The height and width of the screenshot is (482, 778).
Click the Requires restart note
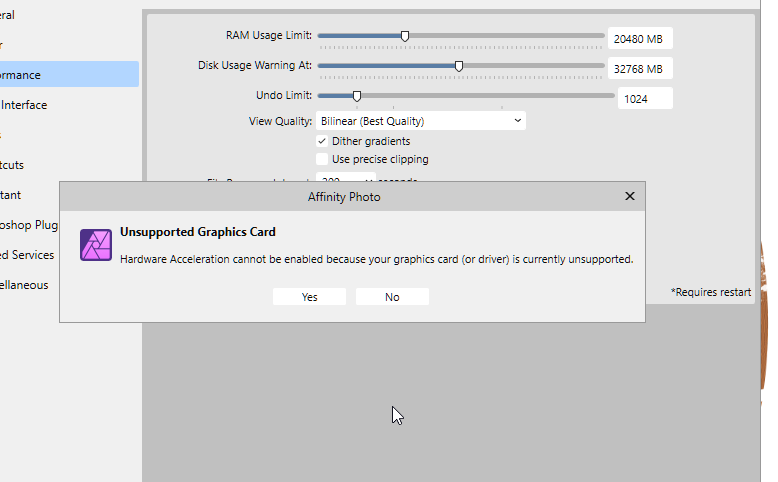(711, 292)
